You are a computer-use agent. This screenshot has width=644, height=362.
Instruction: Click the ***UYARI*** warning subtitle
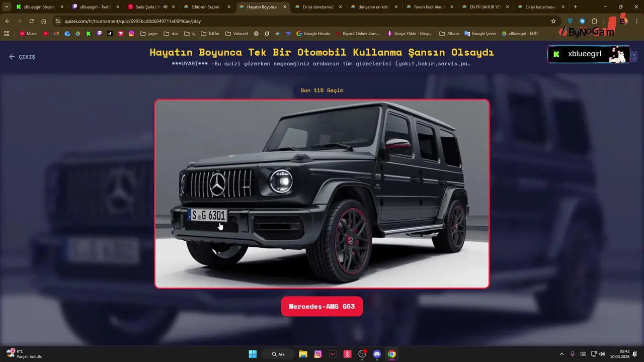[x=322, y=64]
